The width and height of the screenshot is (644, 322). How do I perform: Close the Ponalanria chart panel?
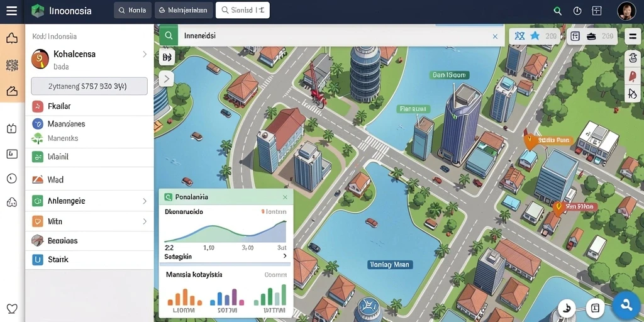click(285, 197)
